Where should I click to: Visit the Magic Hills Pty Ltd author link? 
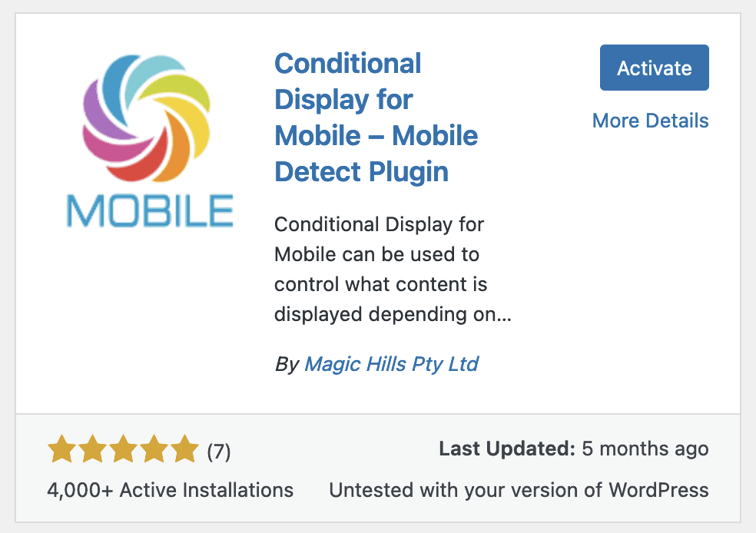392,364
